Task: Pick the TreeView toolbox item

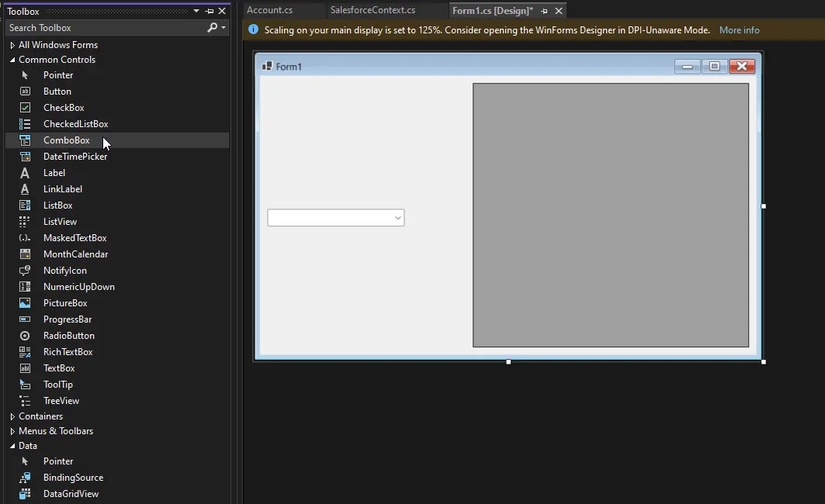Action: 61,401
